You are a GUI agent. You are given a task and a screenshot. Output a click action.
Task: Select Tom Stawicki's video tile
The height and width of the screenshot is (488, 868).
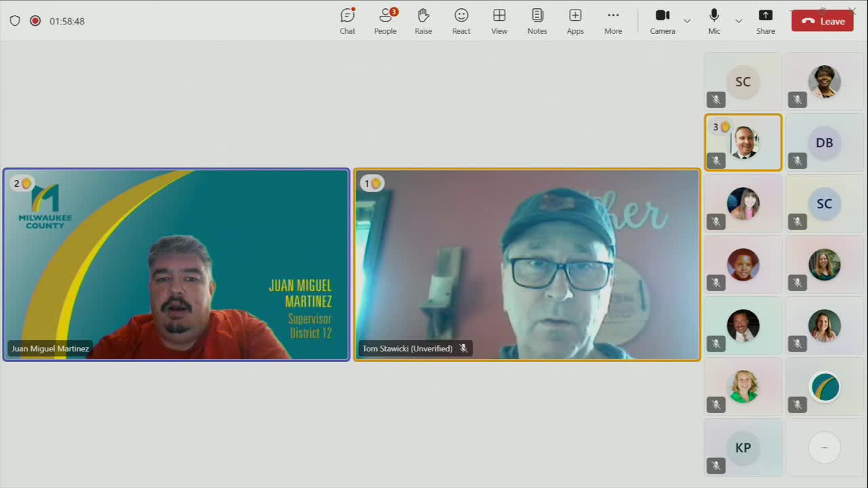pos(527,264)
